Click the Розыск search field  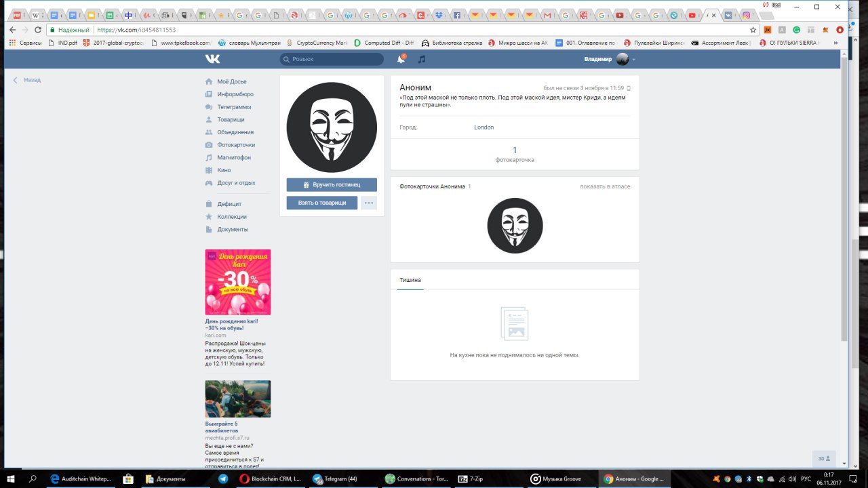pyautogui.click(x=332, y=59)
